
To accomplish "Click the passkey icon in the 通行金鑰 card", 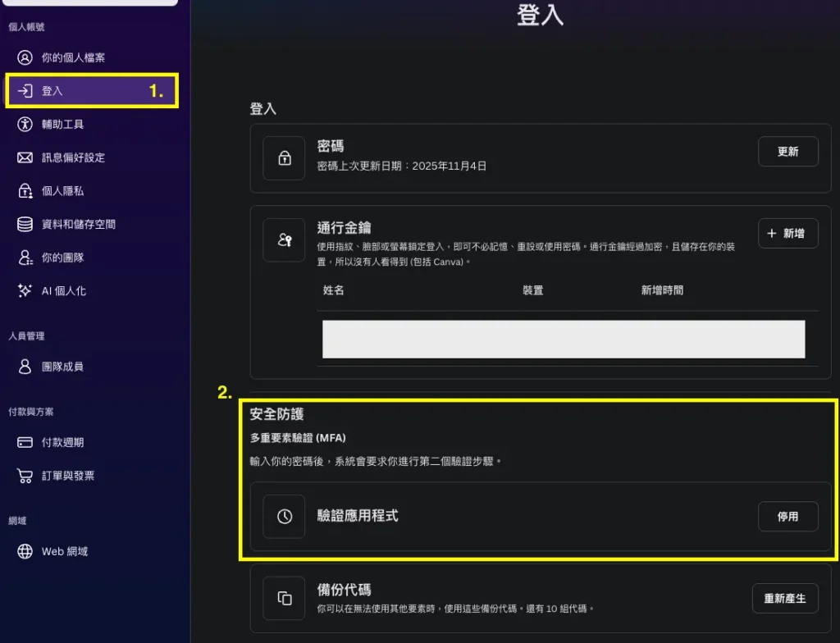I will (285, 239).
